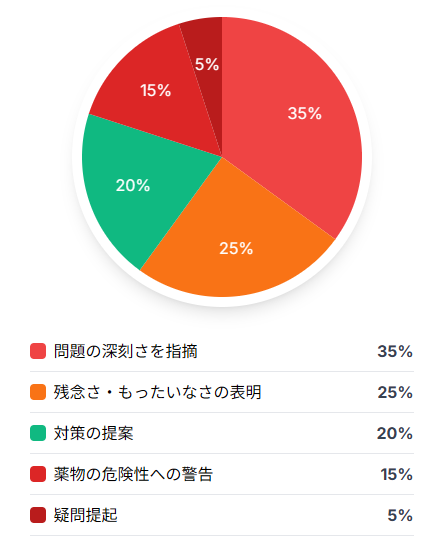Click the green 対策の提案 legend swatch
439x549 pixels.
pyautogui.click(x=38, y=433)
